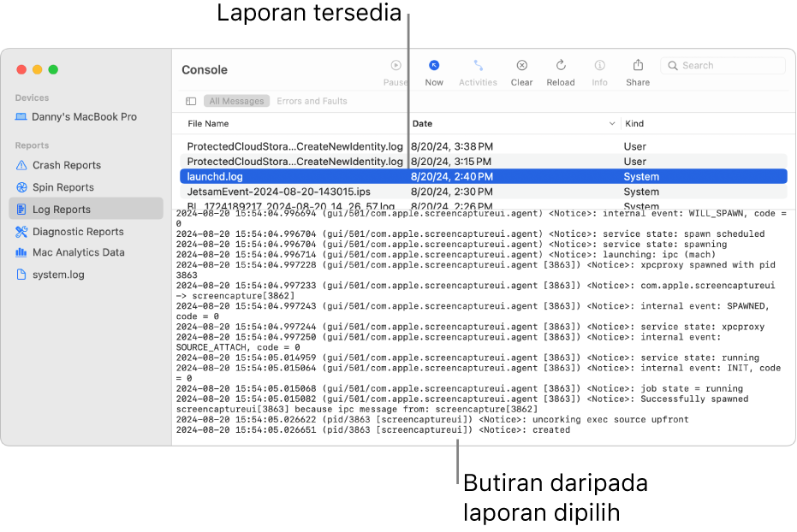The width and height of the screenshot is (797, 532).
Task: Click the Console window title
Action: (205, 70)
